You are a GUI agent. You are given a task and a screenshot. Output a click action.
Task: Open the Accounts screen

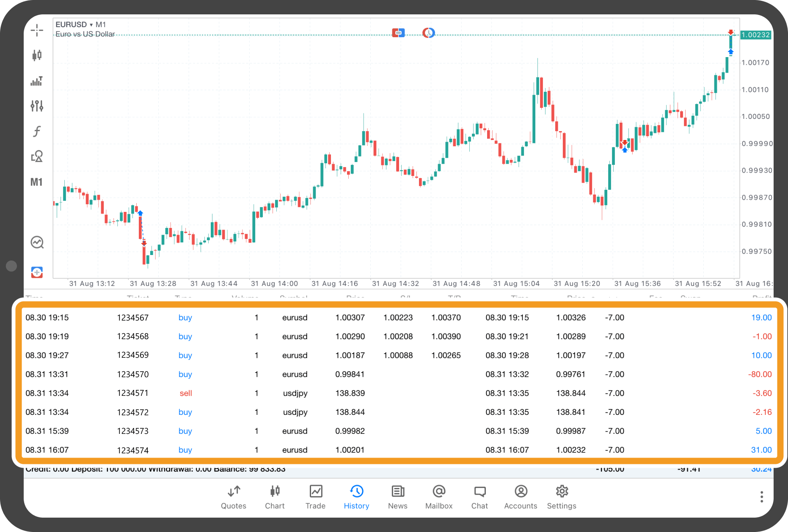click(x=520, y=497)
